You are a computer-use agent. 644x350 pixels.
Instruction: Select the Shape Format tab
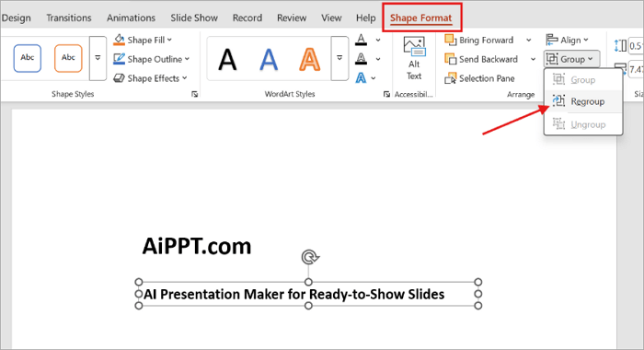[x=421, y=17]
